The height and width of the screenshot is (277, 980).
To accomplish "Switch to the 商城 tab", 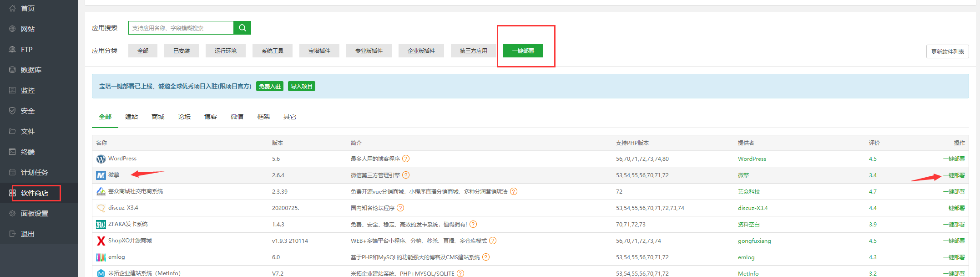I will (x=158, y=117).
